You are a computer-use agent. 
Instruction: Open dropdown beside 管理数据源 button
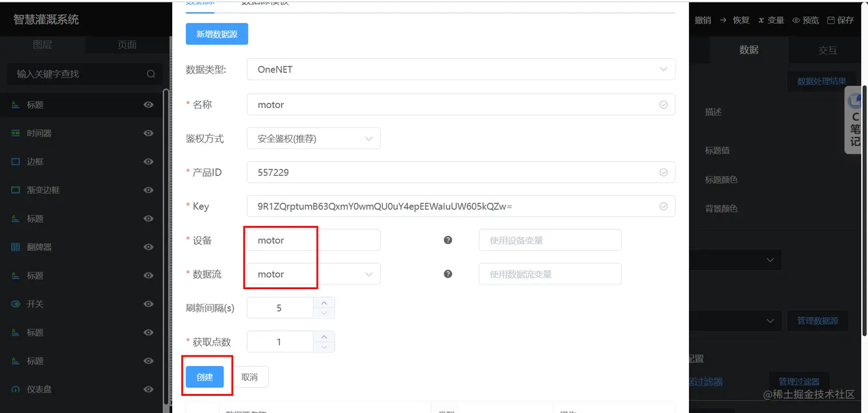[735, 320]
